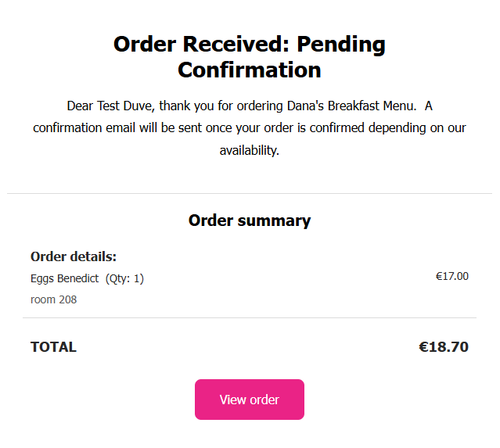This screenshot has width=500, height=448.
Task: Click the €18.70 total amount
Action: click(443, 347)
